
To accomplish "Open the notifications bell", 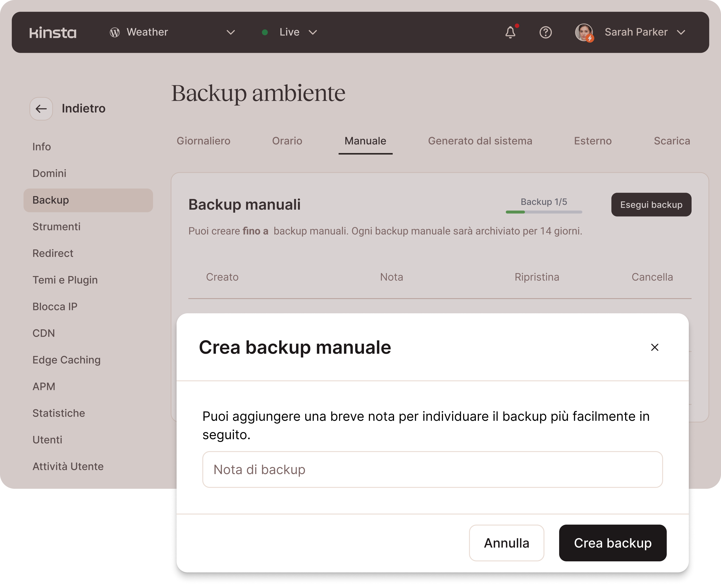I will (x=510, y=33).
